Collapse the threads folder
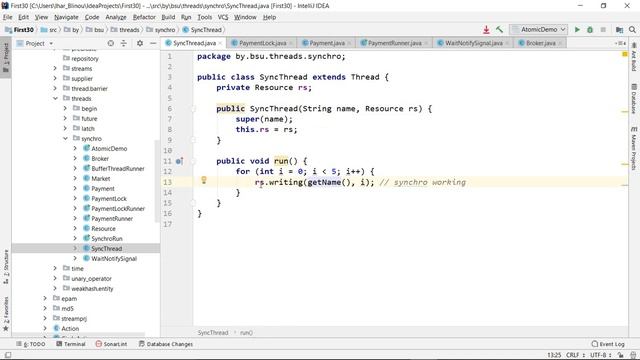This screenshot has width=640, height=360. (x=55, y=98)
